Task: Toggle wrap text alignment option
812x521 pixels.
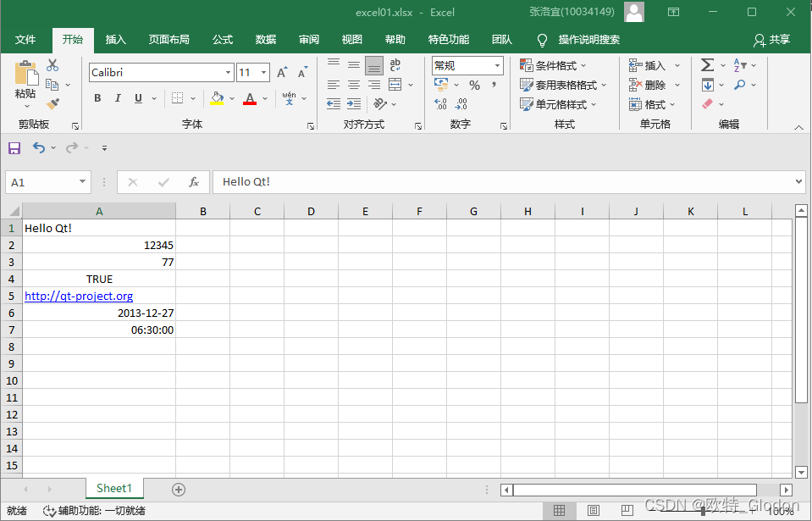Action: click(395, 65)
